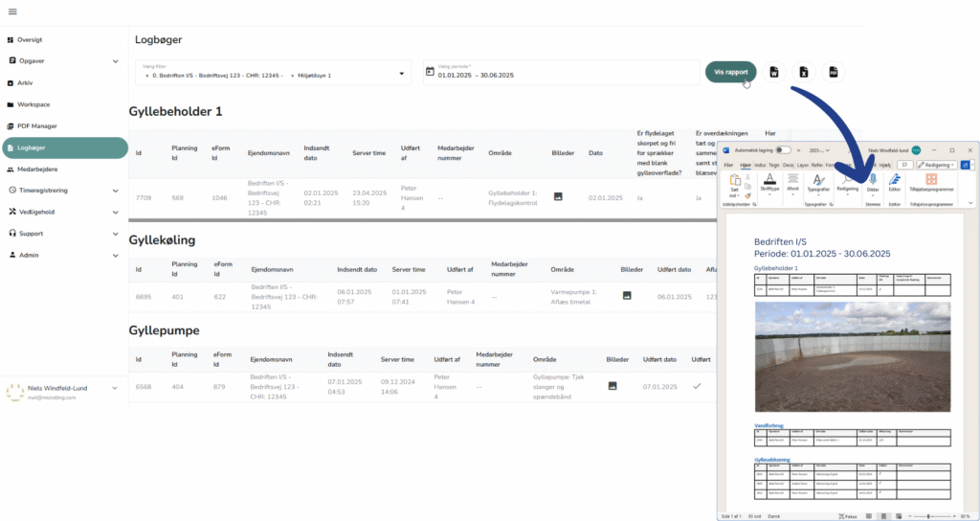Open the Redigering mode dropdown in Word
The image size is (980, 521).
[936, 165]
